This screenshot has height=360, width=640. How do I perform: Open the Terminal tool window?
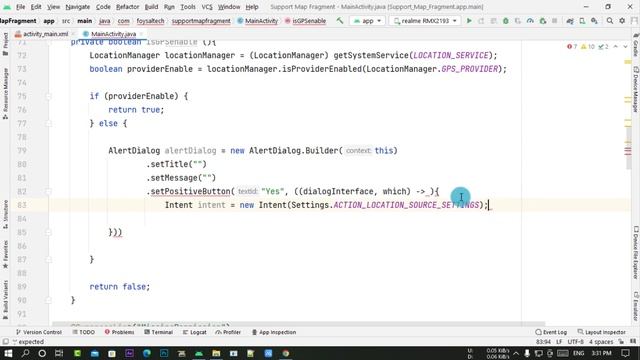[158, 332]
